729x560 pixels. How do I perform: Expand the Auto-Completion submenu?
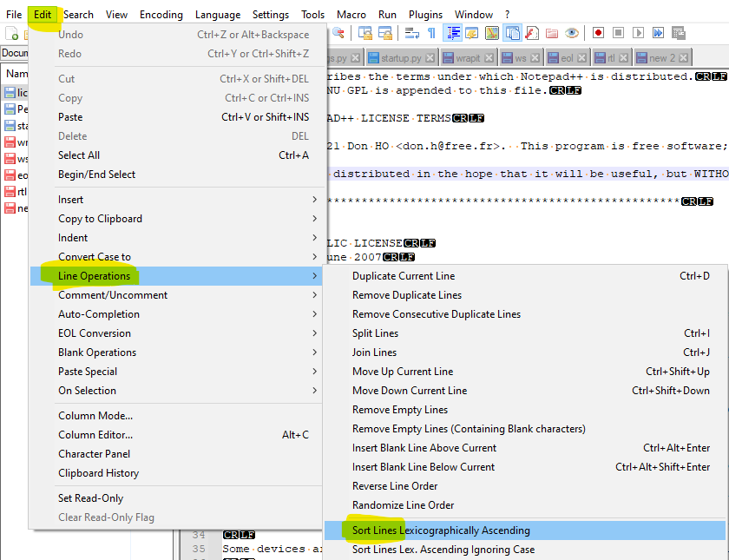point(176,314)
